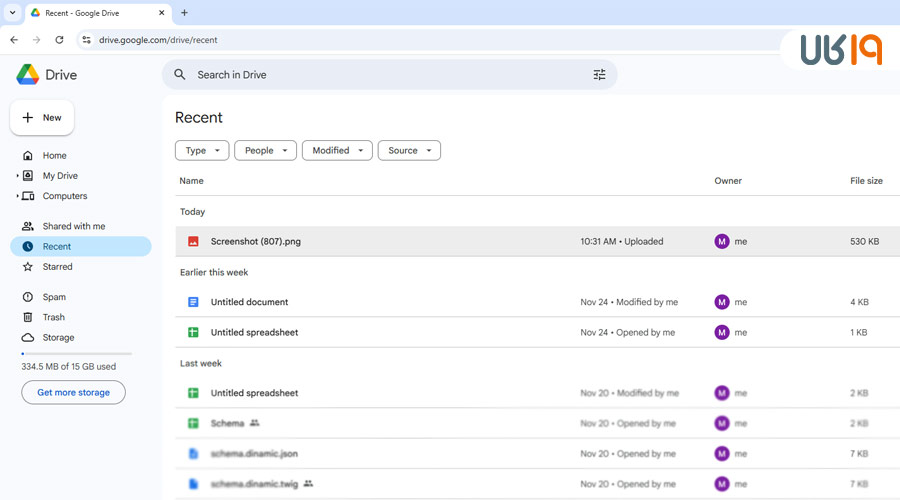This screenshot has width=900, height=500.
Task: Open the People filter dropdown
Action: [x=265, y=151]
